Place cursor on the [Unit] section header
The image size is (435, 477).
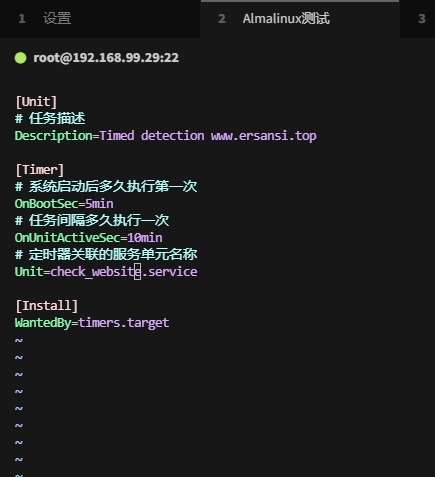(x=36, y=102)
